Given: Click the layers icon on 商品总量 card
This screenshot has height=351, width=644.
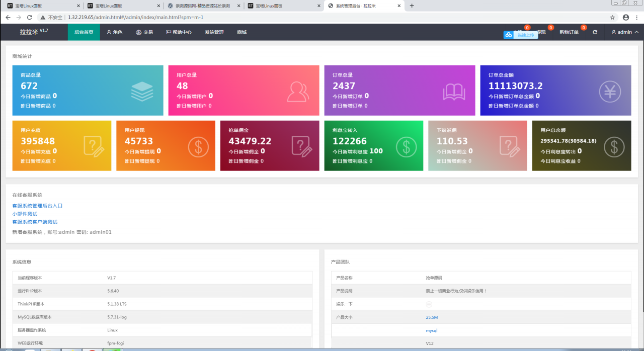Looking at the screenshot, I should [142, 91].
